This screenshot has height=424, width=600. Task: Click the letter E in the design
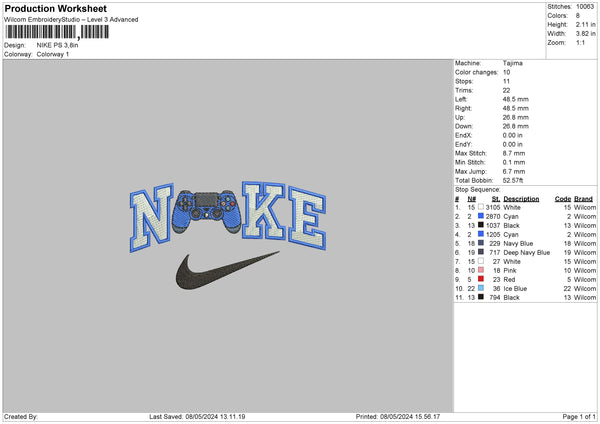point(307,217)
